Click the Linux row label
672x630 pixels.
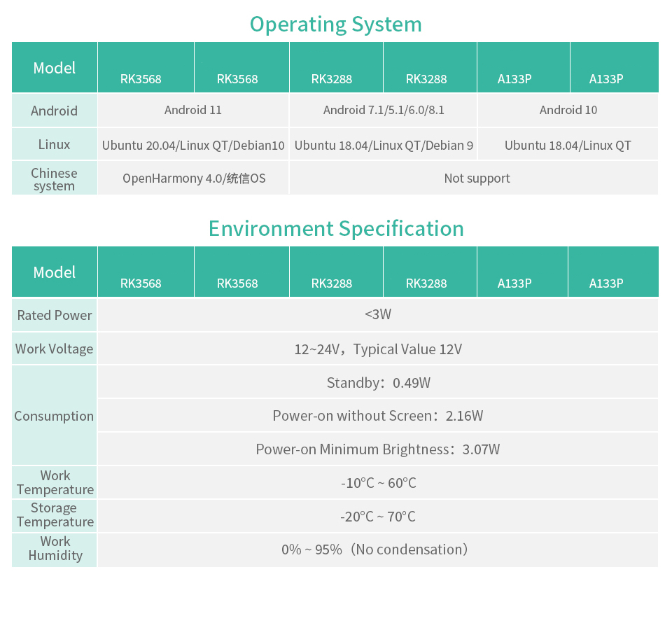54,144
